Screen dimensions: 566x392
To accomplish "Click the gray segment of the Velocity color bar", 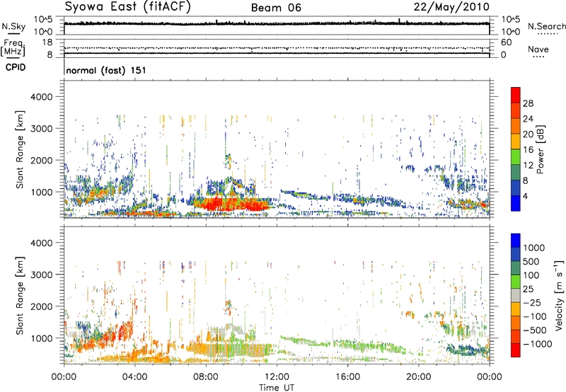I will tap(516, 295).
